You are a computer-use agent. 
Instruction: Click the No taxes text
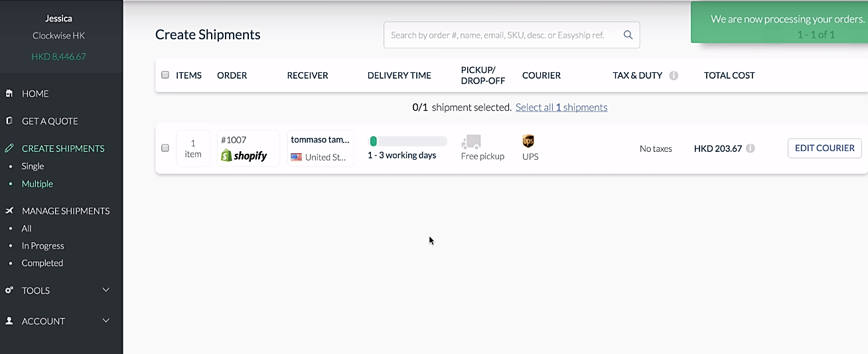tap(656, 148)
